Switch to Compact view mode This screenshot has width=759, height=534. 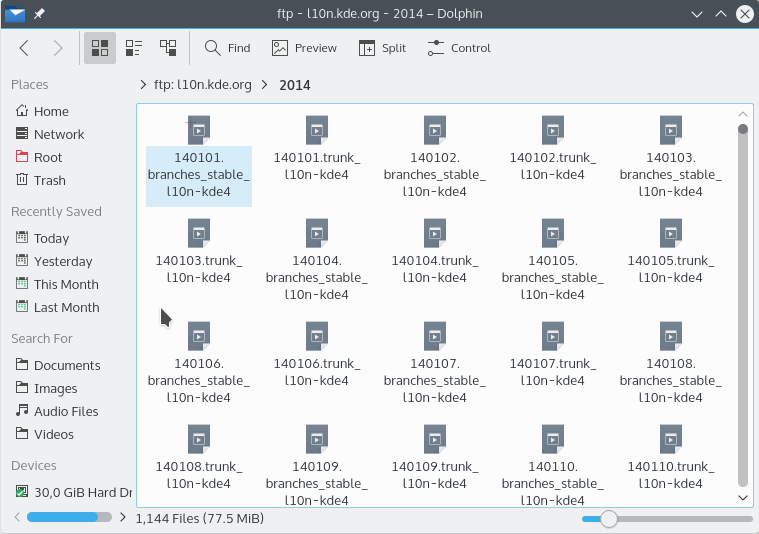[x=134, y=48]
